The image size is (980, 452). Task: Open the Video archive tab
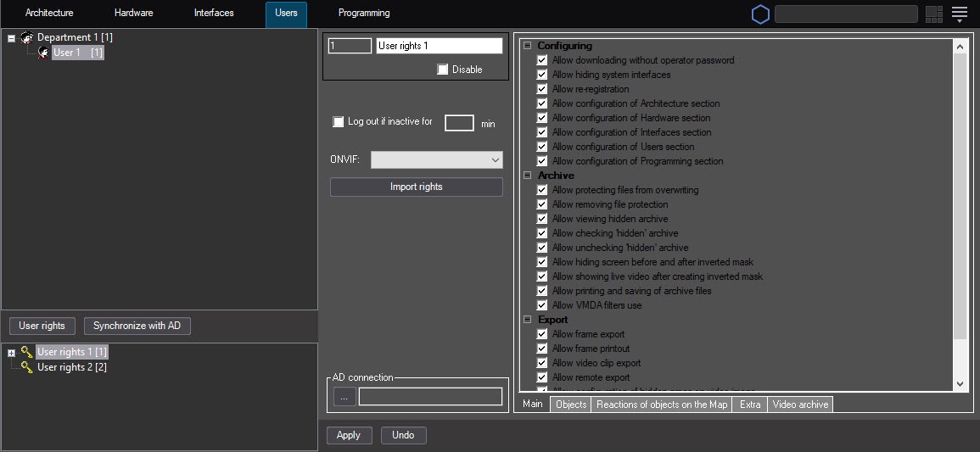click(800, 405)
